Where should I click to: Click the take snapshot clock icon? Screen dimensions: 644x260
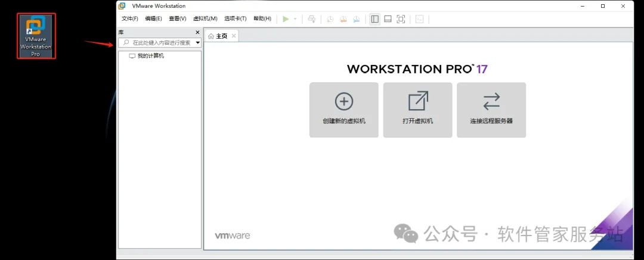330,19
